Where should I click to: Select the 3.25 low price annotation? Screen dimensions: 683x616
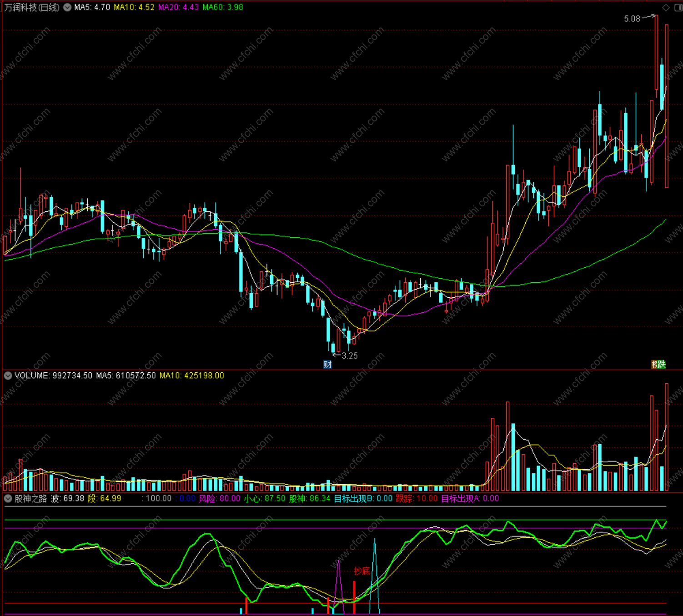tap(350, 356)
